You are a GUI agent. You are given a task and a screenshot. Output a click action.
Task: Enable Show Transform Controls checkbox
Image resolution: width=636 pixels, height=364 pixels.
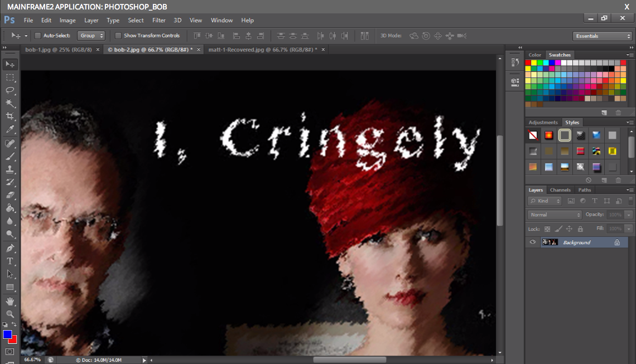[118, 36]
